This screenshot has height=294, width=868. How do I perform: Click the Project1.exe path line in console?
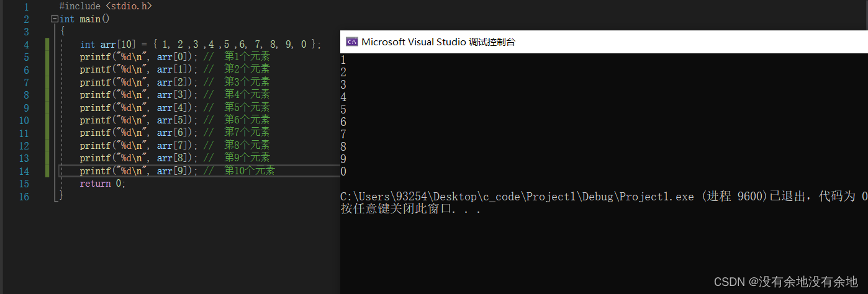pos(604,197)
